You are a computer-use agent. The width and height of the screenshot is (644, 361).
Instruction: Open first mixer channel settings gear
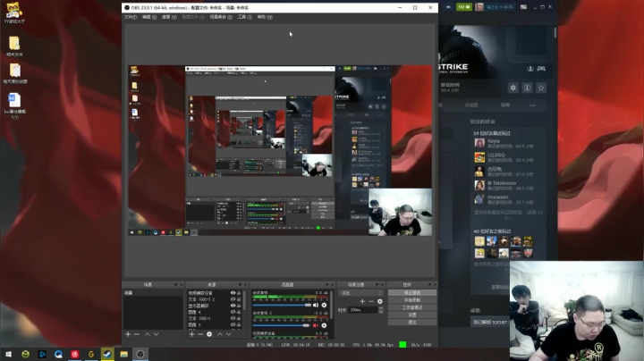[x=324, y=306]
